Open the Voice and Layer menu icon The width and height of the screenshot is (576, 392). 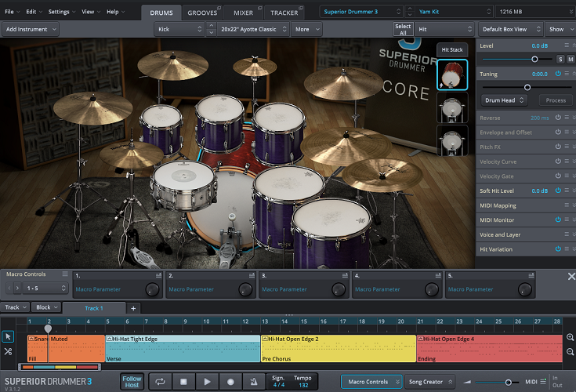coord(567,234)
